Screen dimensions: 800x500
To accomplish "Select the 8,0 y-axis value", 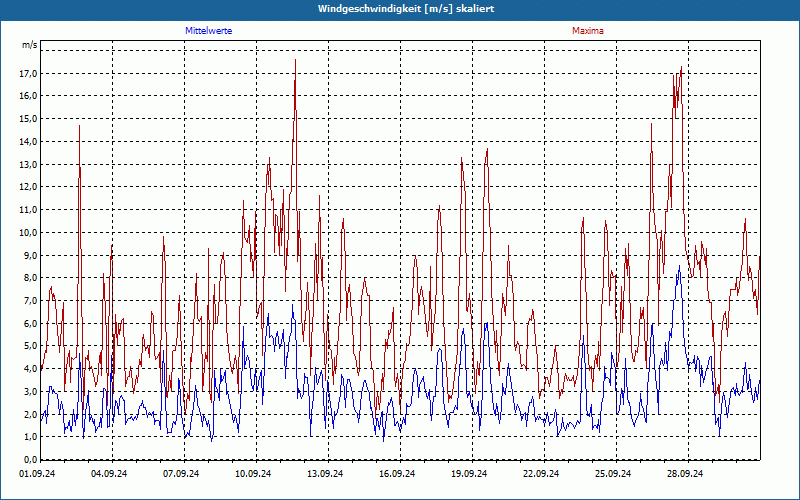I will click(30, 278).
